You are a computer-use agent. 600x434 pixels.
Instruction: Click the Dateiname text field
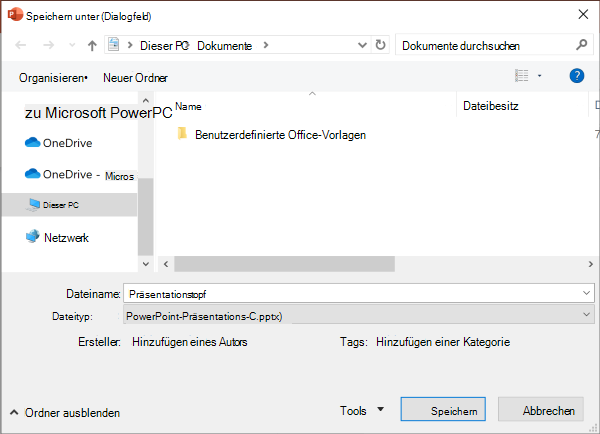click(x=359, y=294)
